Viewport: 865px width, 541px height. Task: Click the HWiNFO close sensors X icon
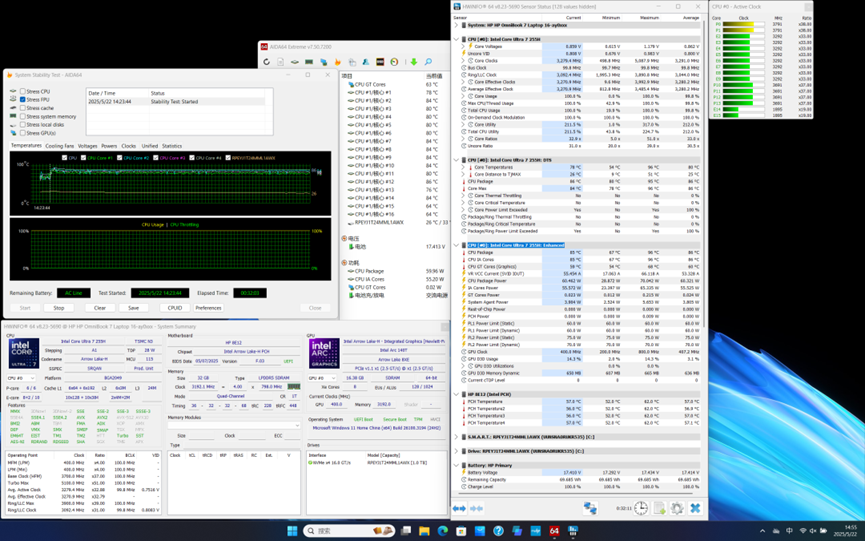coord(695,508)
